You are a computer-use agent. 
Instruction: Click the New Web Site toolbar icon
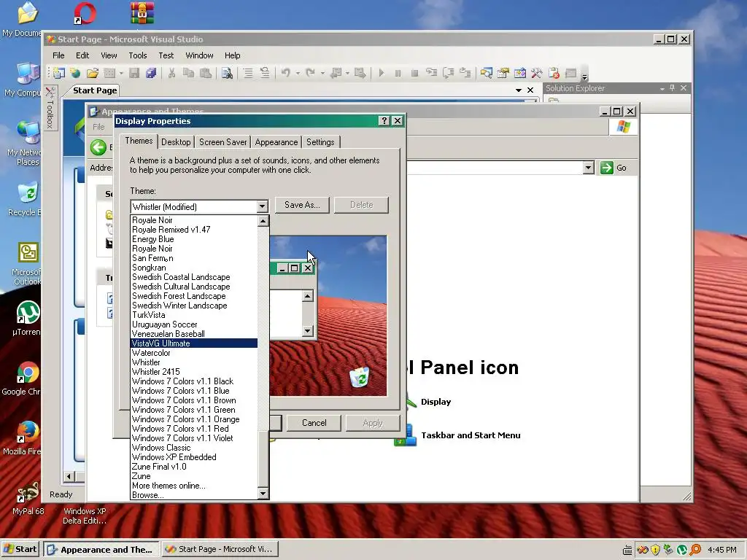coord(75,73)
